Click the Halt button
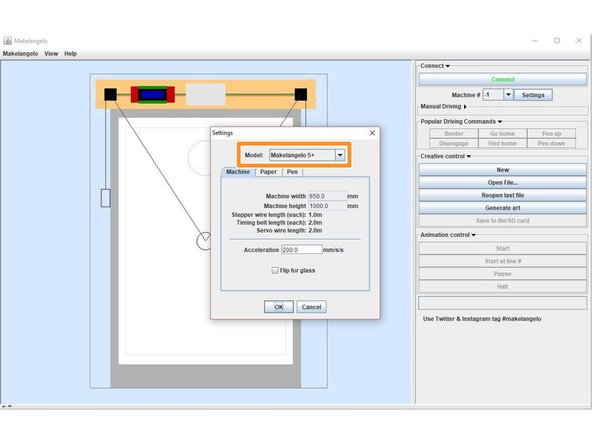 point(503,287)
